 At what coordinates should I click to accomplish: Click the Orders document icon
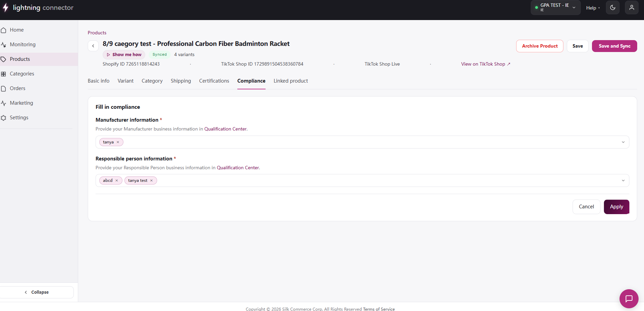(x=3, y=88)
